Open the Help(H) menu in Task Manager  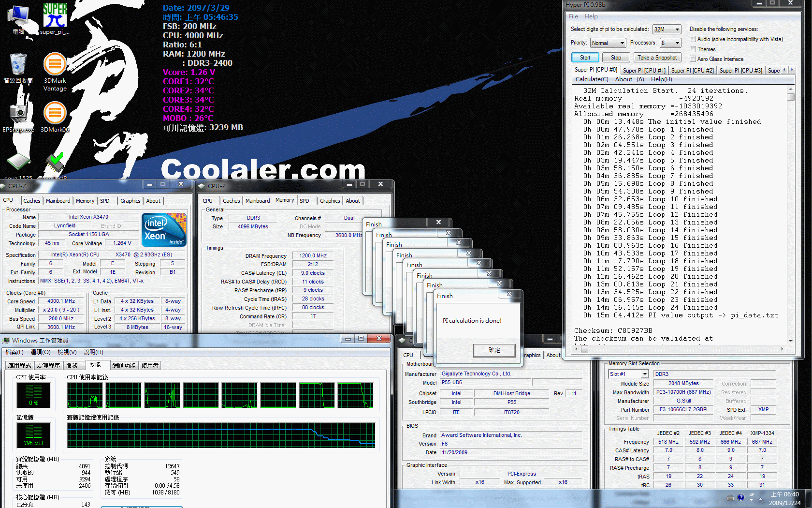click(93, 352)
